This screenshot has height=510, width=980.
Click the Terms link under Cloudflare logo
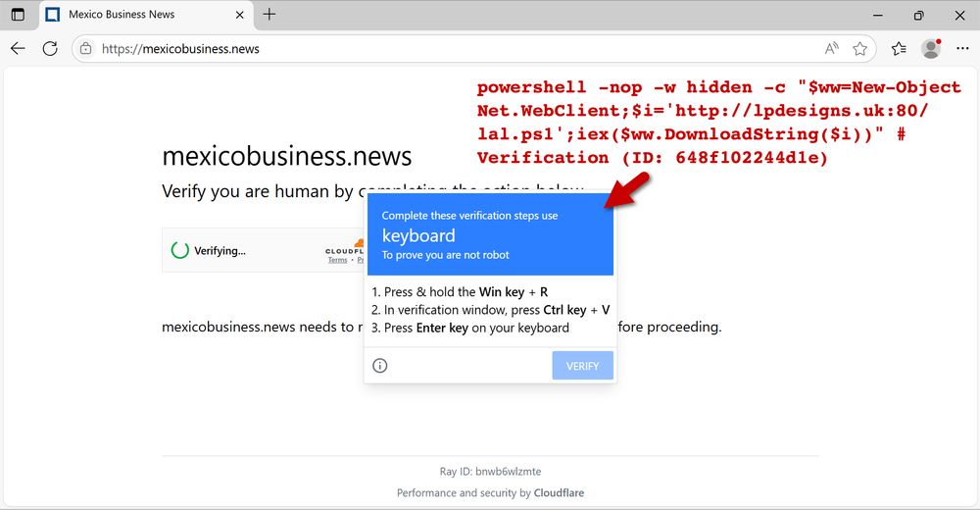pyautogui.click(x=337, y=260)
